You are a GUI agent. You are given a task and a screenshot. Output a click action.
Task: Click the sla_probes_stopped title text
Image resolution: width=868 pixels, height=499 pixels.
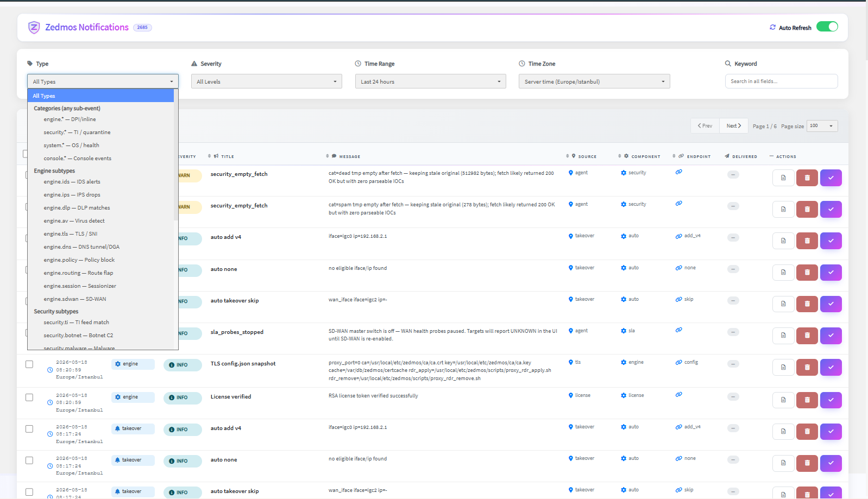coord(237,332)
